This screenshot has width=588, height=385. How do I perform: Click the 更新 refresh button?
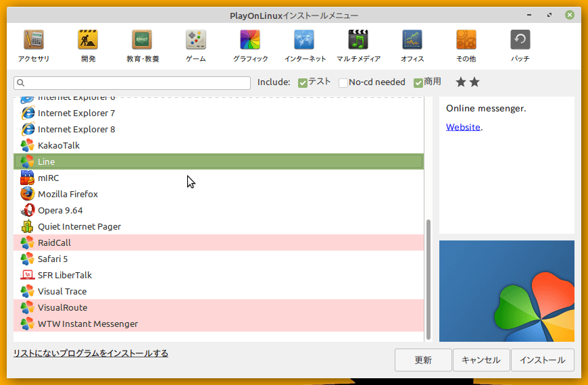(x=423, y=360)
